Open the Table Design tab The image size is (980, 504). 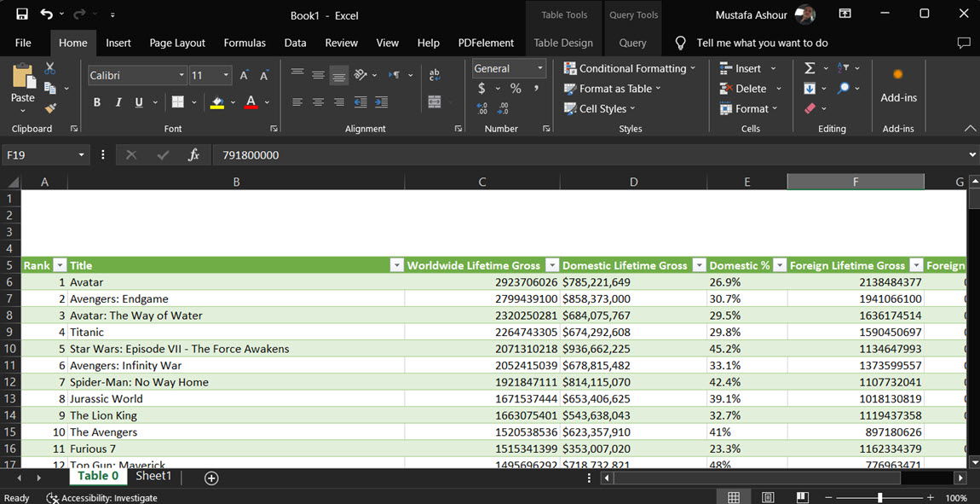click(x=564, y=43)
